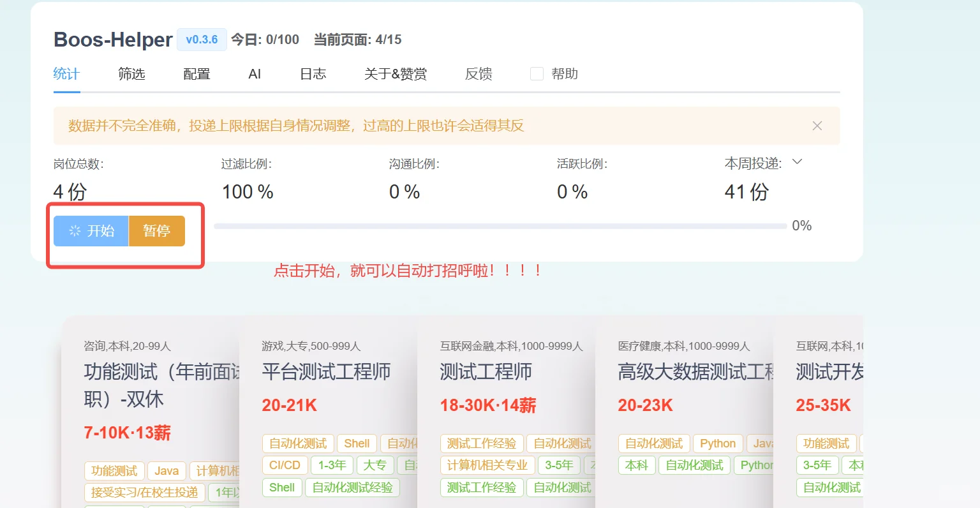Return to the 统计 tab
The width and height of the screenshot is (980, 508).
click(66, 73)
